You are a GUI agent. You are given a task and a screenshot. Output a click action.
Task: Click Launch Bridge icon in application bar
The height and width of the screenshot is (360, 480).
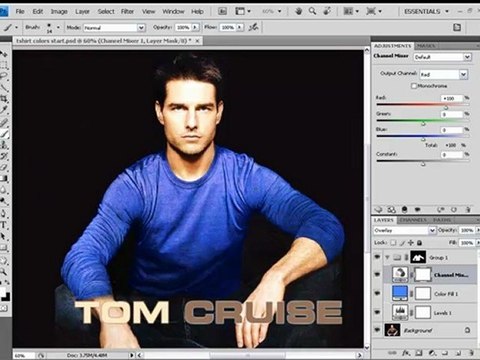[222, 11]
